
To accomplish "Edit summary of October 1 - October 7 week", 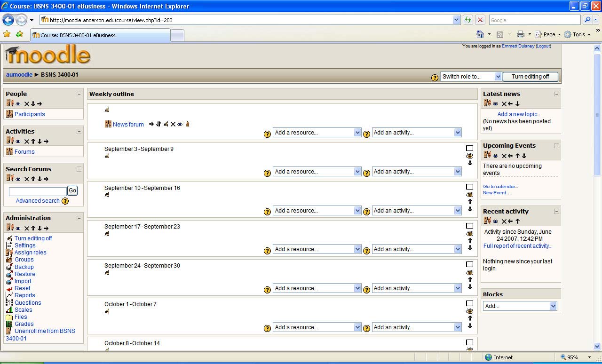I will (x=107, y=311).
